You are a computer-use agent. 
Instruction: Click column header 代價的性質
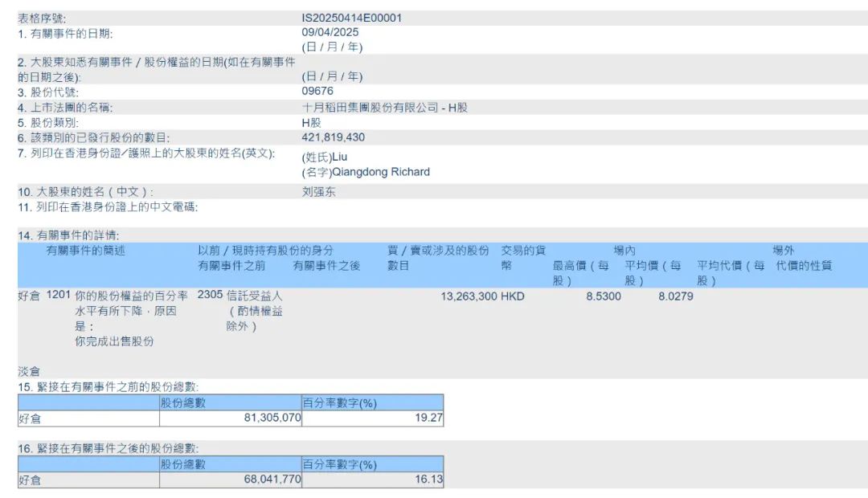click(x=804, y=266)
